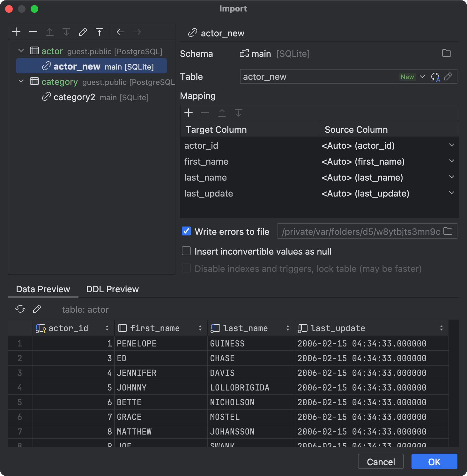Screen dimensions: 467x476
Task: Sort preview by first_name column
Action: tap(200, 328)
